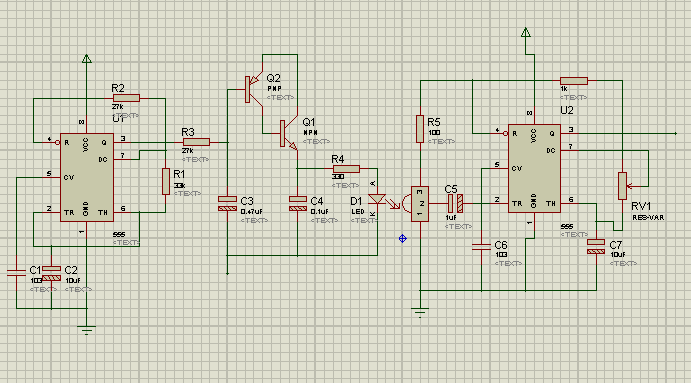Click the "NPN" value label

310,132
